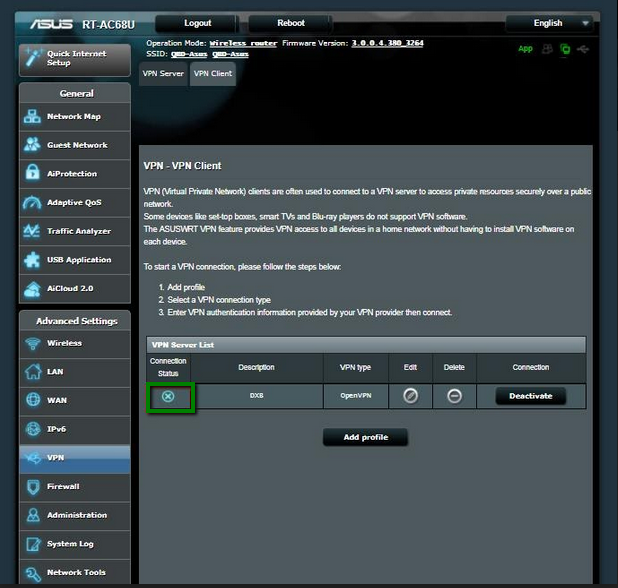
Task: Open Quick Internet Setup wizard icon
Action: [33, 58]
